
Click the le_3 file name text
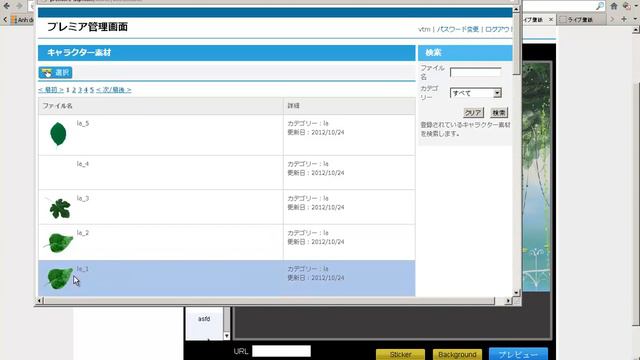83,198
